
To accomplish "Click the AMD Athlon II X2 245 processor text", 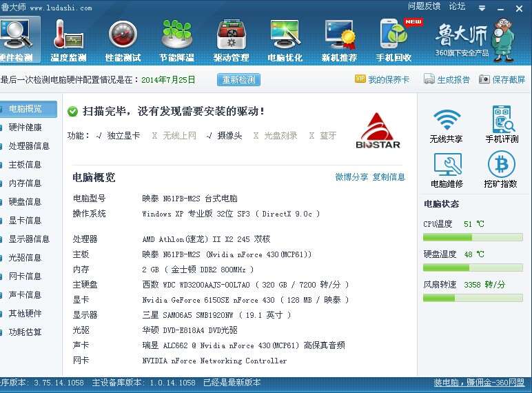I will (206, 239).
